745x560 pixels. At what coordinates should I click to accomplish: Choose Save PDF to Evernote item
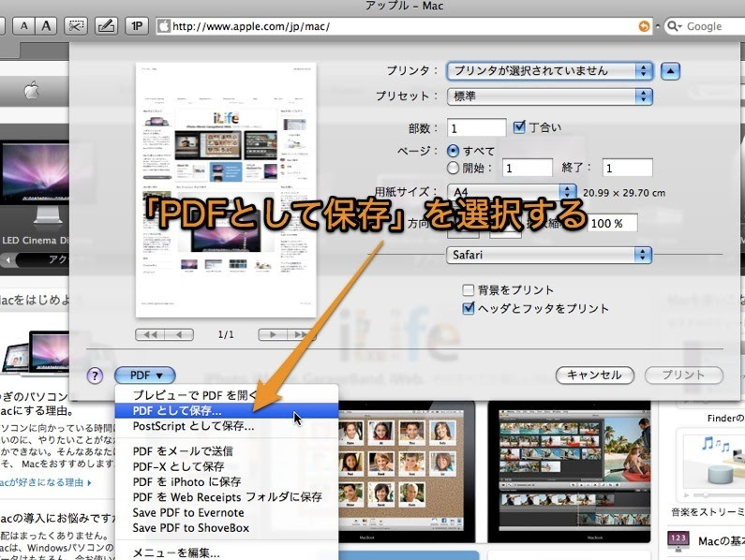227,512
